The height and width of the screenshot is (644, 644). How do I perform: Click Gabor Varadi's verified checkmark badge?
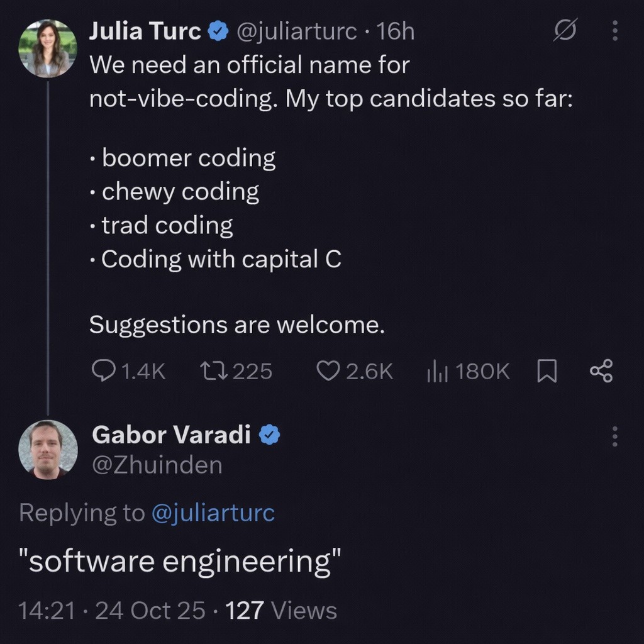click(270, 435)
